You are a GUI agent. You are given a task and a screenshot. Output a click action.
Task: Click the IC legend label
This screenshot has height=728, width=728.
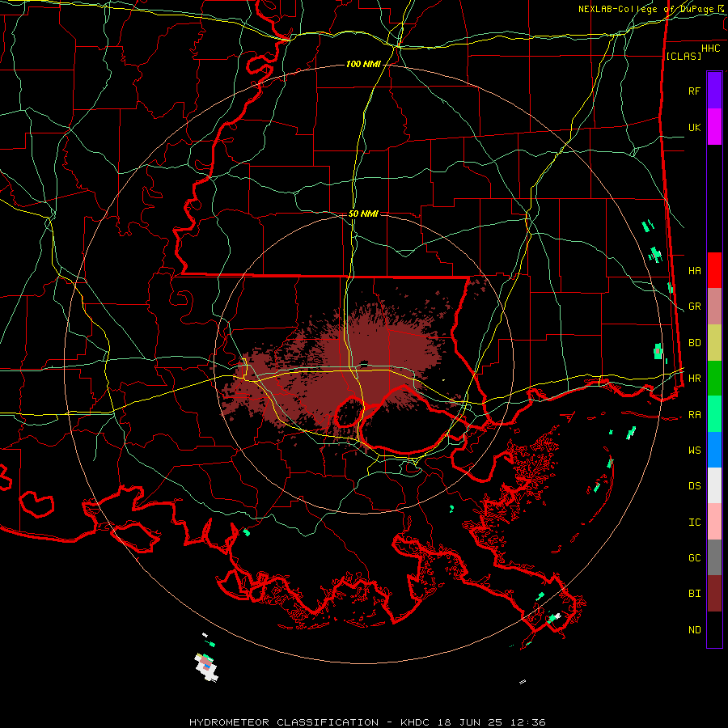(x=694, y=523)
